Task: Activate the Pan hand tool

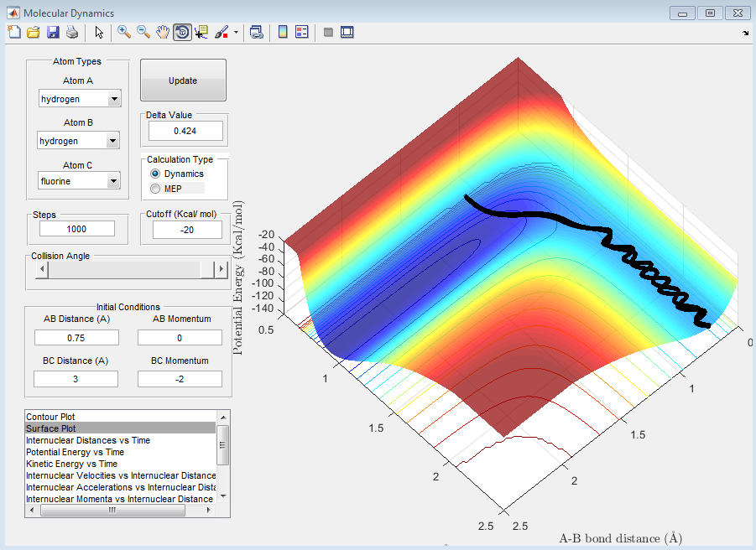Action: click(x=163, y=32)
